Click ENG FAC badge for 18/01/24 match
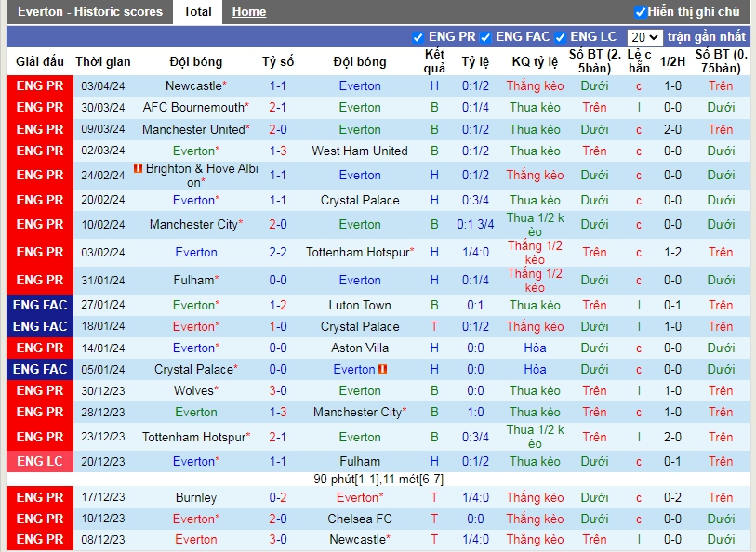 40,326
